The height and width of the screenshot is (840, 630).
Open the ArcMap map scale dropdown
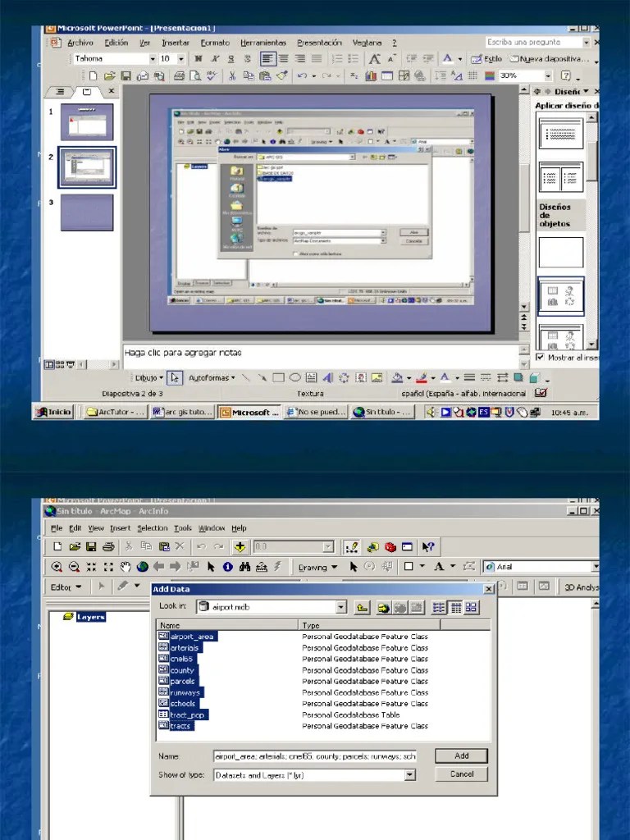click(328, 546)
